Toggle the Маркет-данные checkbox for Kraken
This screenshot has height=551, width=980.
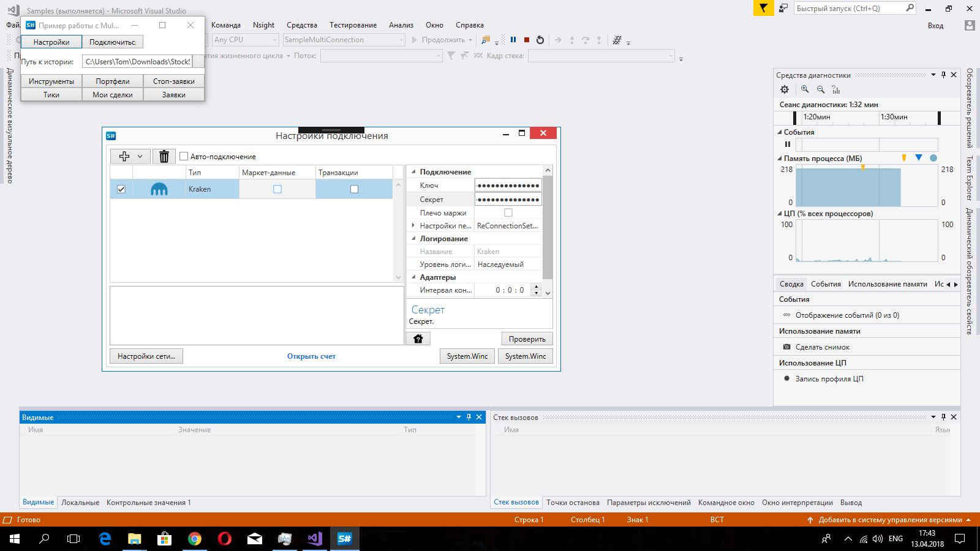click(277, 189)
